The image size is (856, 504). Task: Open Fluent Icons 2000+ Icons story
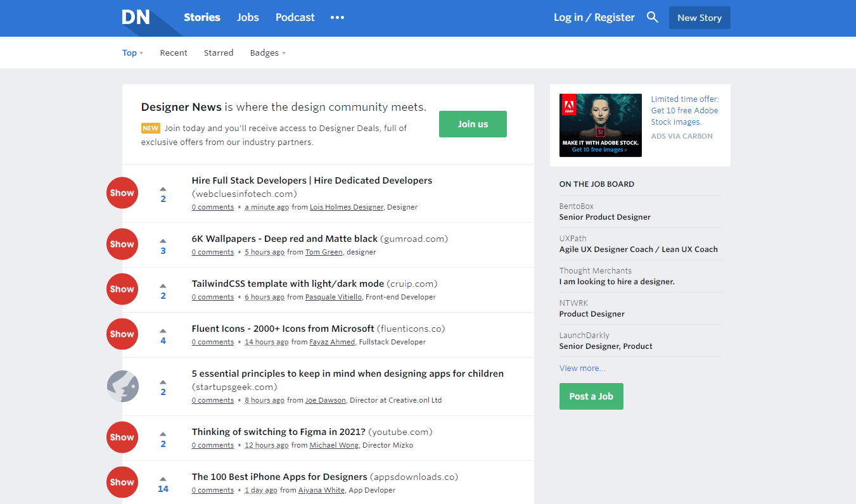tap(283, 329)
